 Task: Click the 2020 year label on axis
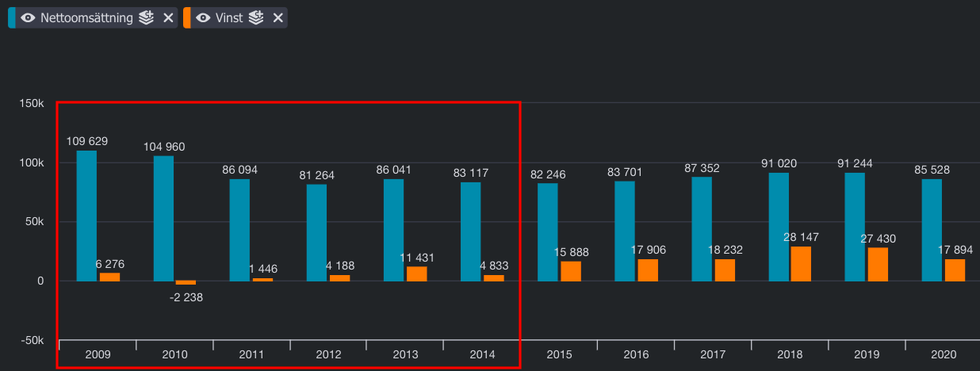943,355
